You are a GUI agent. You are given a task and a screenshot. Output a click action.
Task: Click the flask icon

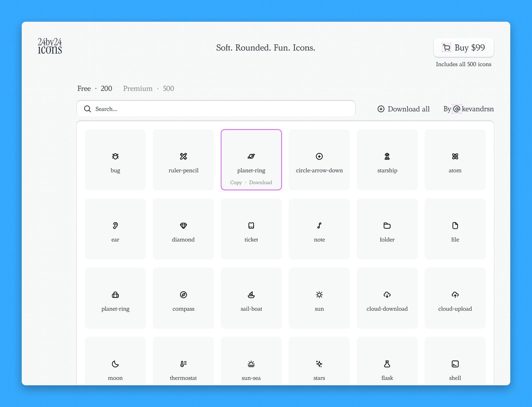coord(387,364)
